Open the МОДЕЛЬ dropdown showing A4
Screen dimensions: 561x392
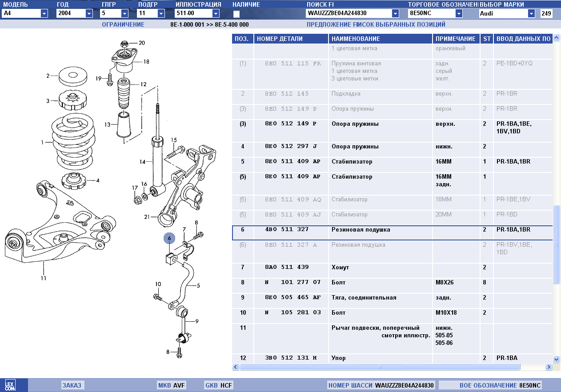pos(44,13)
